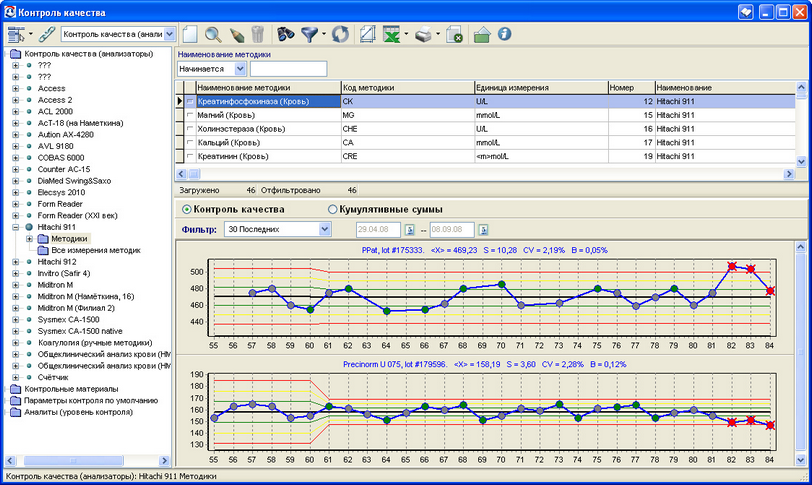812x485 pixels.
Task: Sort by Единица измерения column header
Action: pyautogui.click(x=541, y=88)
